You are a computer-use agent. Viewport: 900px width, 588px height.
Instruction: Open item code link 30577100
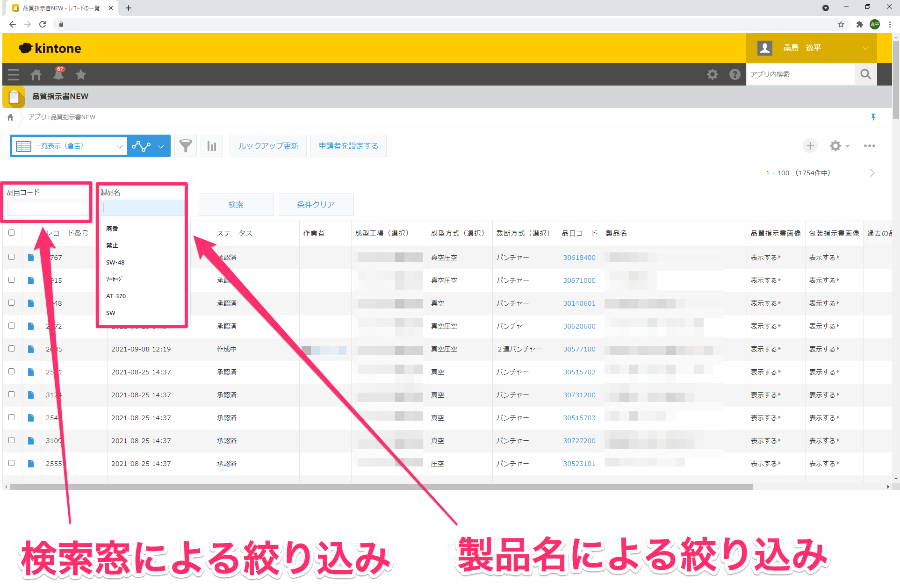579,349
